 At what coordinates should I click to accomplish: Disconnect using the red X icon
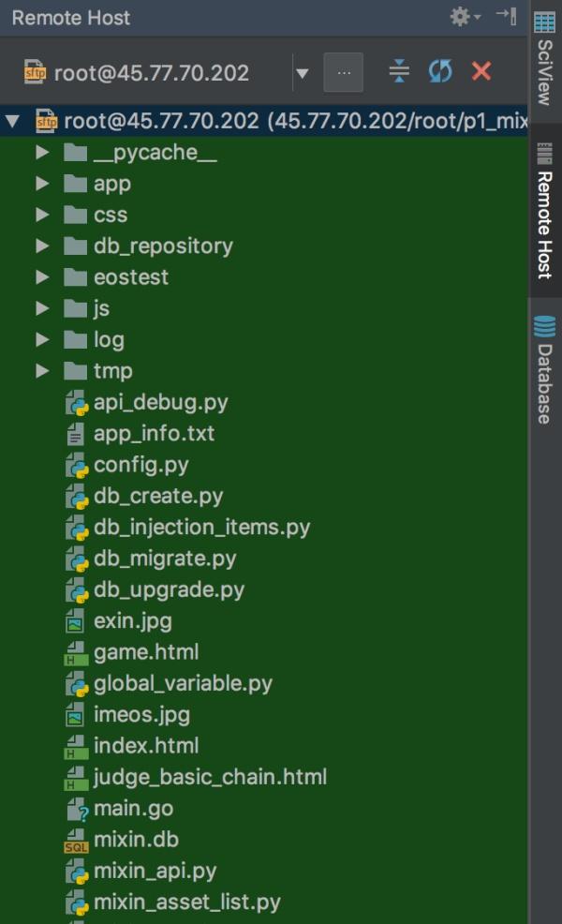tap(481, 71)
